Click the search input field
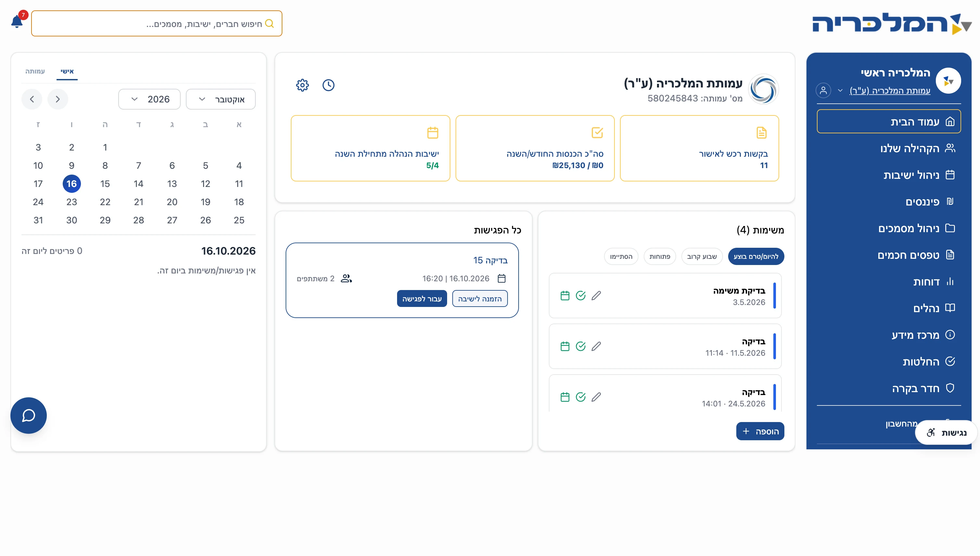Image resolution: width=980 pixels, height=556 pixels. [x=157, y=24]
